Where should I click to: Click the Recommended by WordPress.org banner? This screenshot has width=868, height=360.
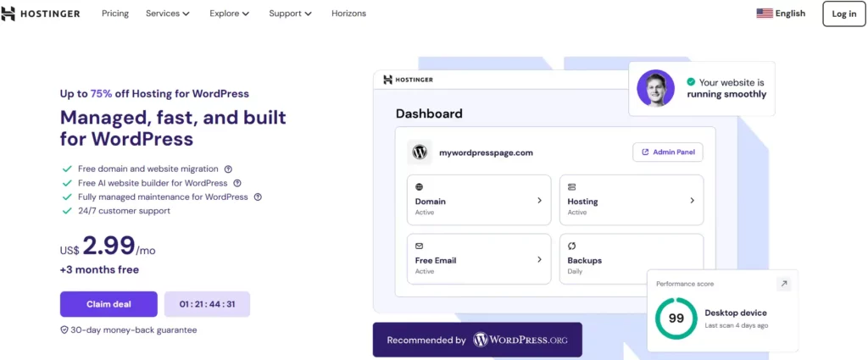[477, 340]
